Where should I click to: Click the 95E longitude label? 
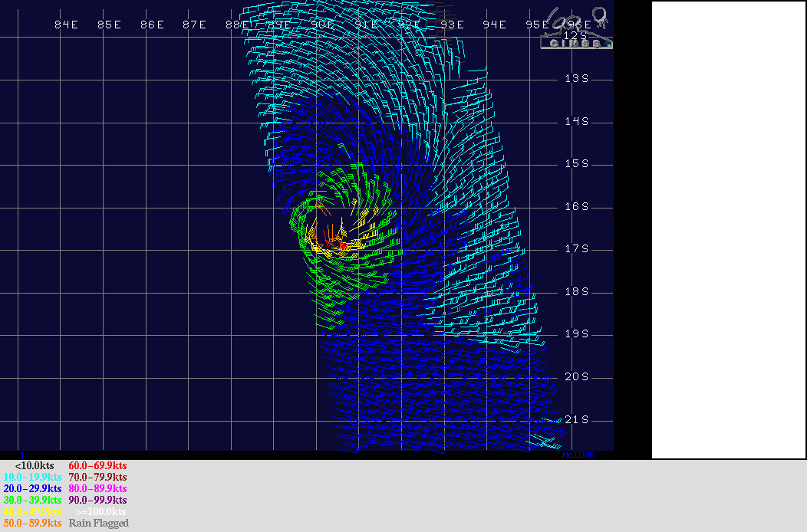[537, 25]
